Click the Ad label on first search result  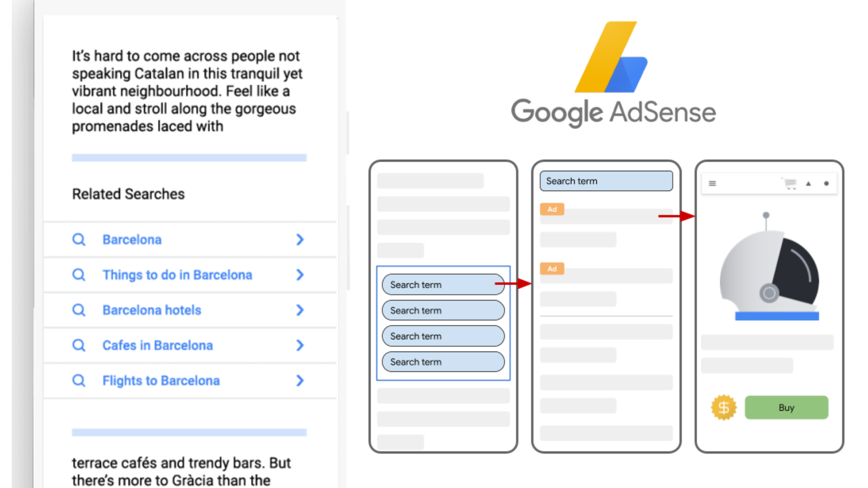[x=552, y=209]
